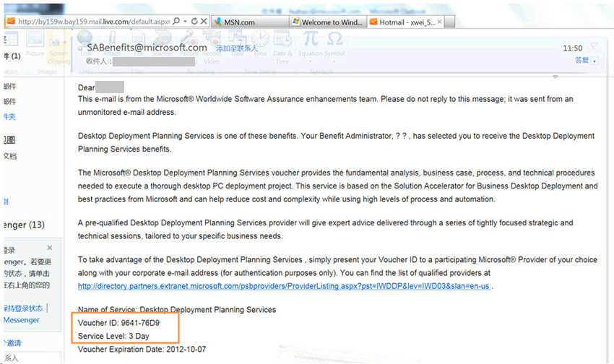614x364 pixels.
Task: Click 添加至联系人 link beside the sender
Action: click(x=237, y=48)
